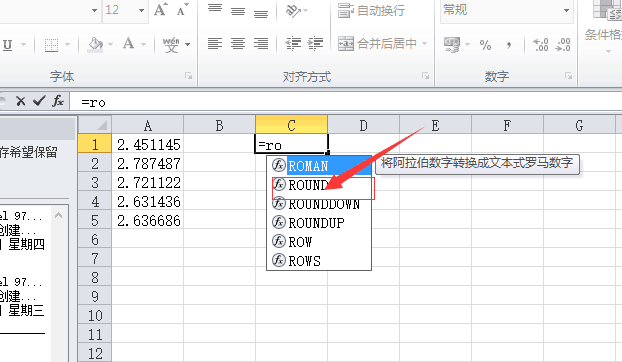Select ROUNDUP in the autocomplete list
This screenshot has height=362, width=622.
pos(319,223)
